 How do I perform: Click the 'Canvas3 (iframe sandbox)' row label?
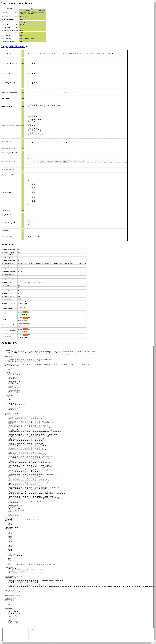(x=9, y=325)
